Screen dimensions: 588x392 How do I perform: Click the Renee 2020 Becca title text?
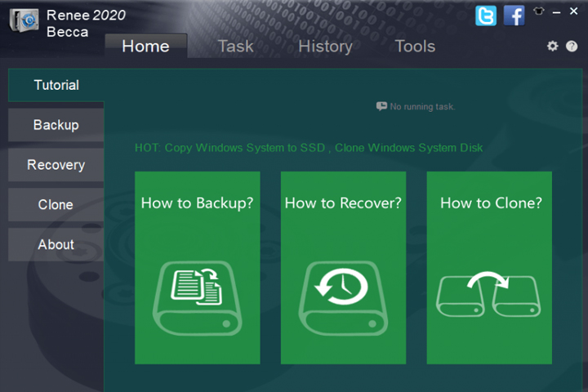tap(86, 23)
